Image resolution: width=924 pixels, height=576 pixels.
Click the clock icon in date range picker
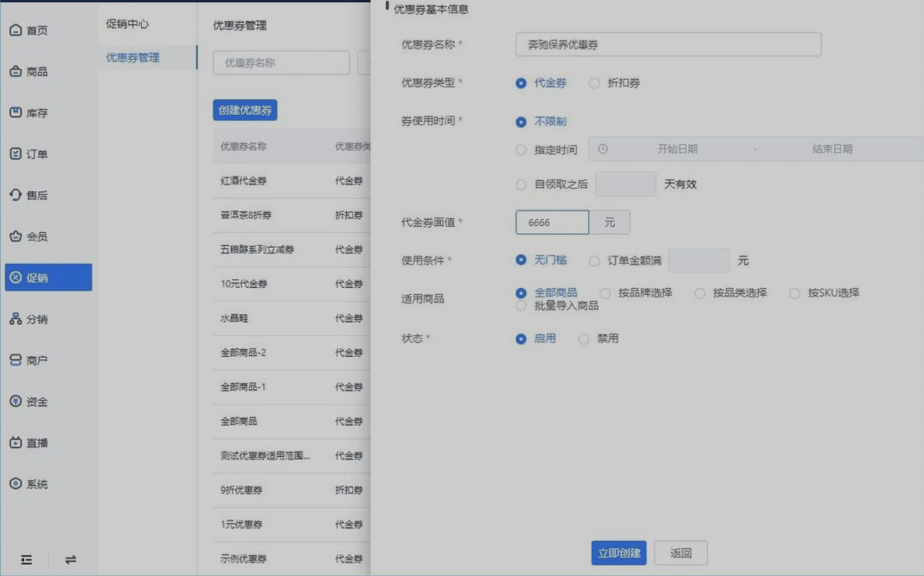tap(603, 149)
